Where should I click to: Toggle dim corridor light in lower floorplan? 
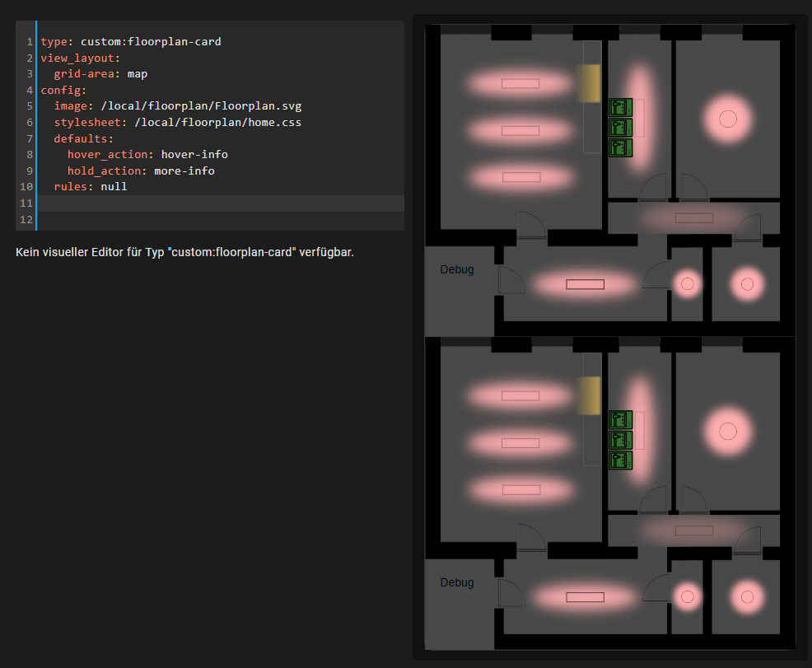click(x=694, y=530)
